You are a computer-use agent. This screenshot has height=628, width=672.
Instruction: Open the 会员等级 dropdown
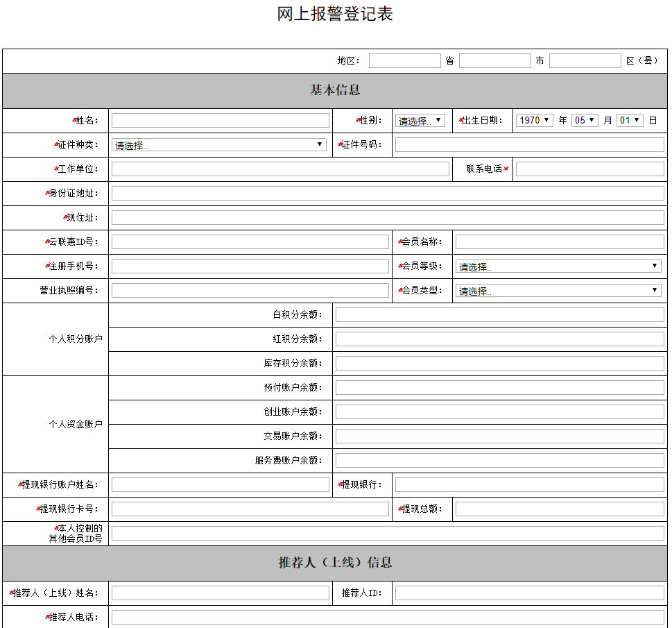(x=558, y=266)
